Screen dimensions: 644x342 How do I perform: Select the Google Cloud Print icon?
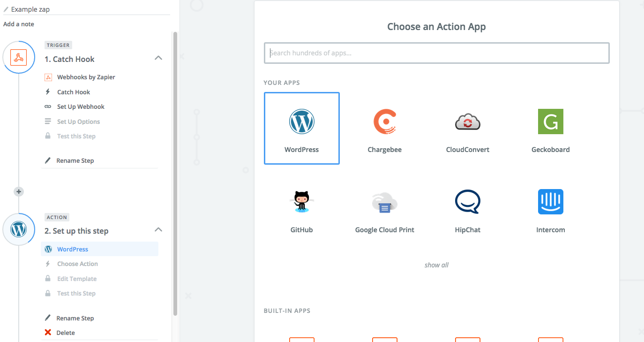tap(385, 202)
